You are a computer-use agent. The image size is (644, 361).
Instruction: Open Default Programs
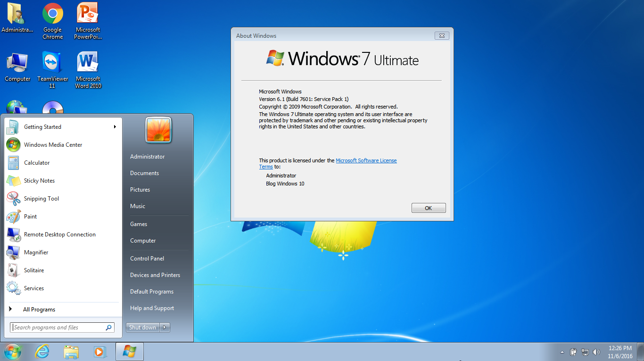coord(152,292)
